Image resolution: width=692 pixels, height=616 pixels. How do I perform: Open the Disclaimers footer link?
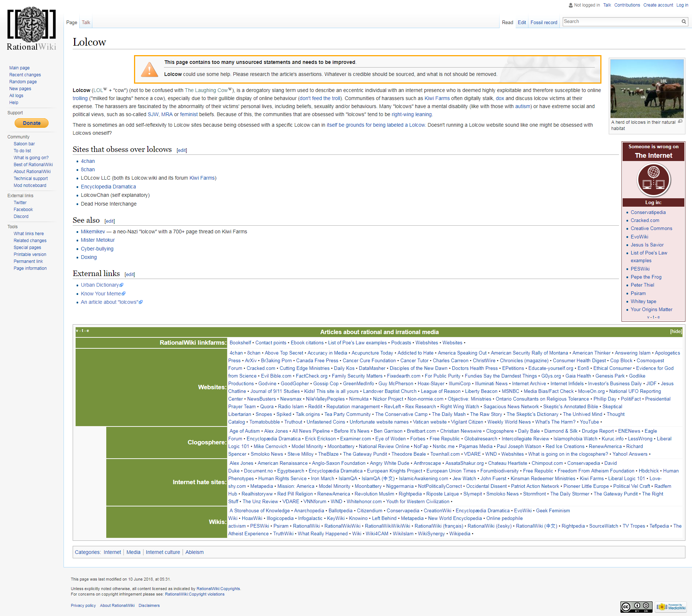point(149,605)
